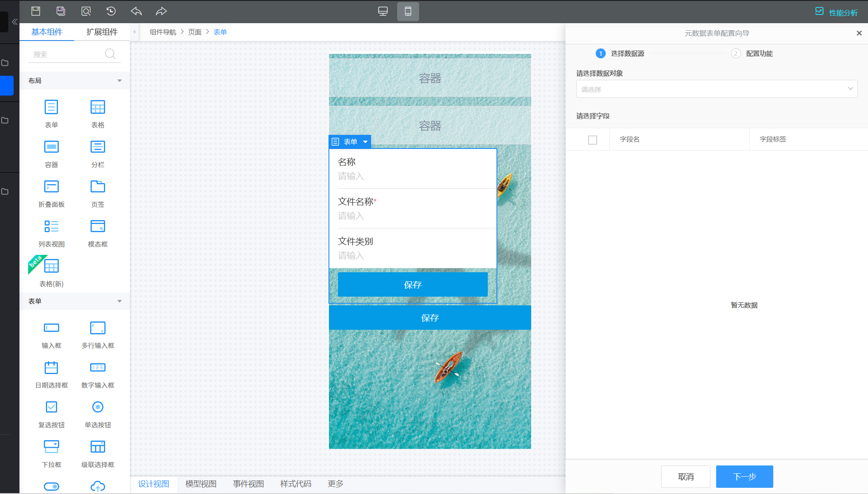Select the 日期选择框 component icon
868x494 pixels.
click(51, 367)
